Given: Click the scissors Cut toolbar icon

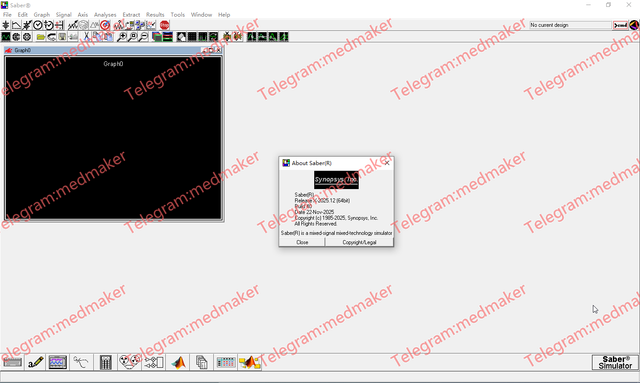Looking at the screenshot, I should 86,37.
